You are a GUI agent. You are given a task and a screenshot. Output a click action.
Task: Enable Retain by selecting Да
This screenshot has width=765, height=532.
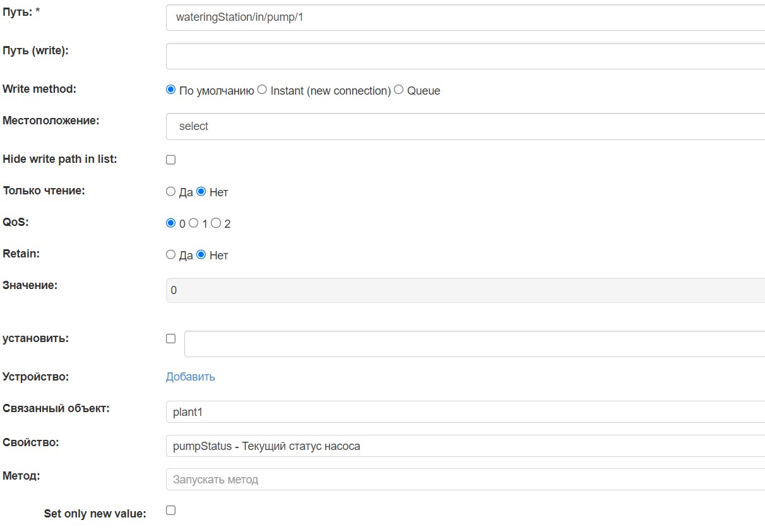[170, 254]
